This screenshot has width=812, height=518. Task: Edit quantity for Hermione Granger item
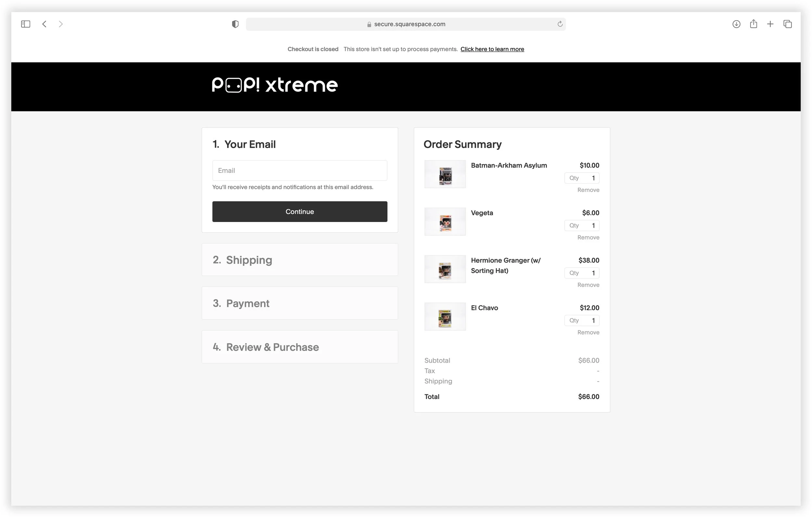click(582, 273)
